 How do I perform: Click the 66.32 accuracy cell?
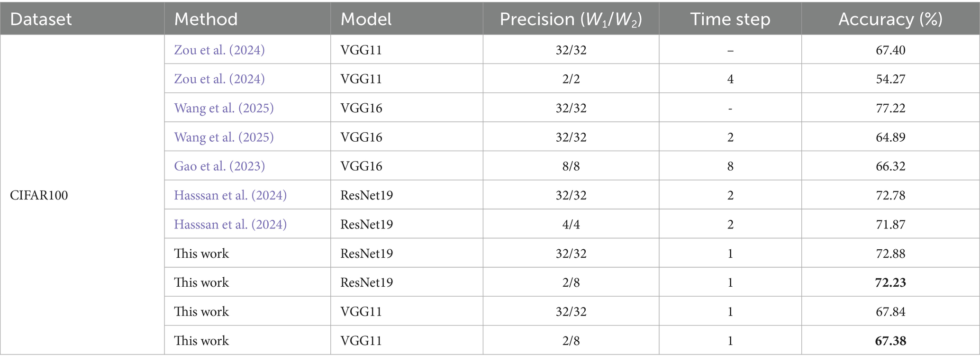pos(890,166)
